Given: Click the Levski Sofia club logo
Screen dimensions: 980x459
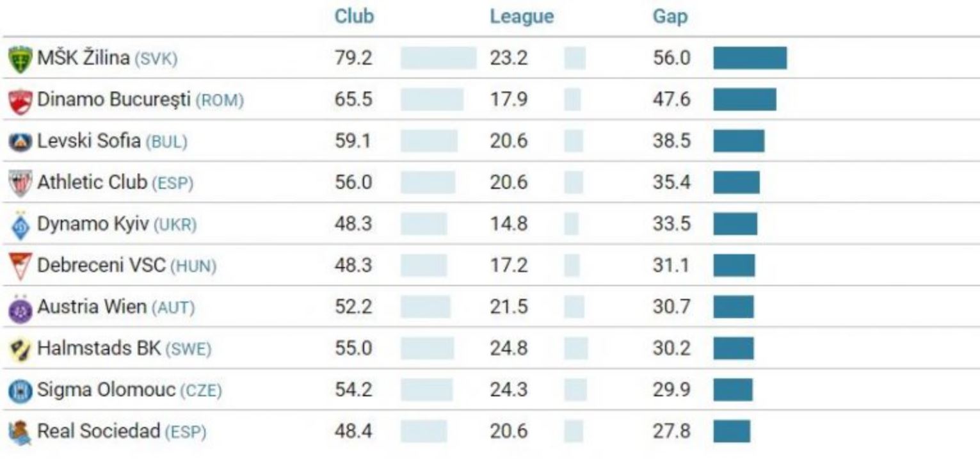Looking at the screenshot, I should tap(20, 142).
